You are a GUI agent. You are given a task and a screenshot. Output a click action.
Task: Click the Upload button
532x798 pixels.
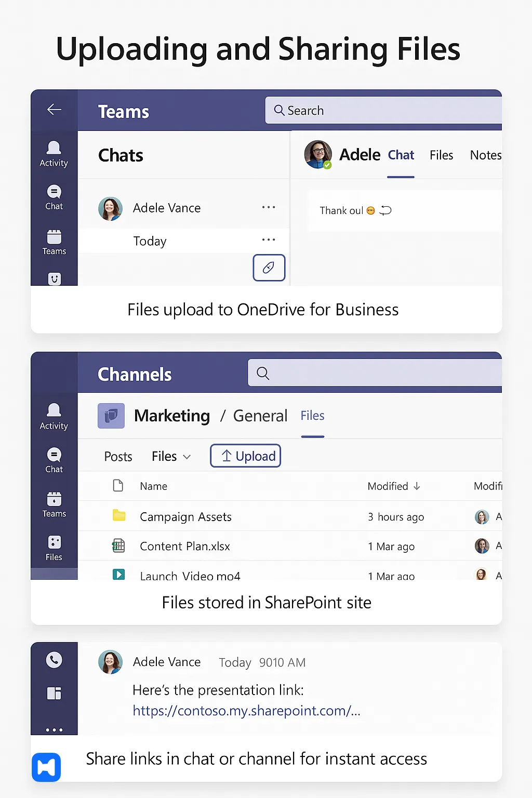tap(245, 456)
